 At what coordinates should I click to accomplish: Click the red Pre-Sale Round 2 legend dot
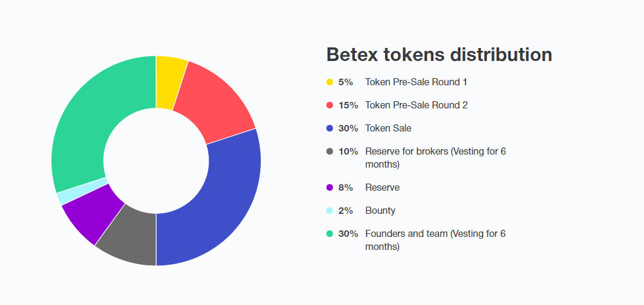coord(330,105)
